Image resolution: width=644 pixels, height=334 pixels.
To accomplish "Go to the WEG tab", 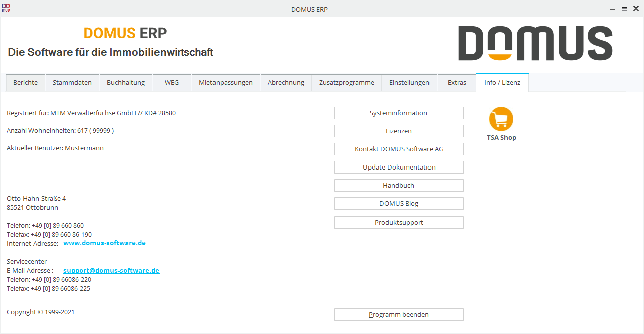I will [x=172, y=83].
